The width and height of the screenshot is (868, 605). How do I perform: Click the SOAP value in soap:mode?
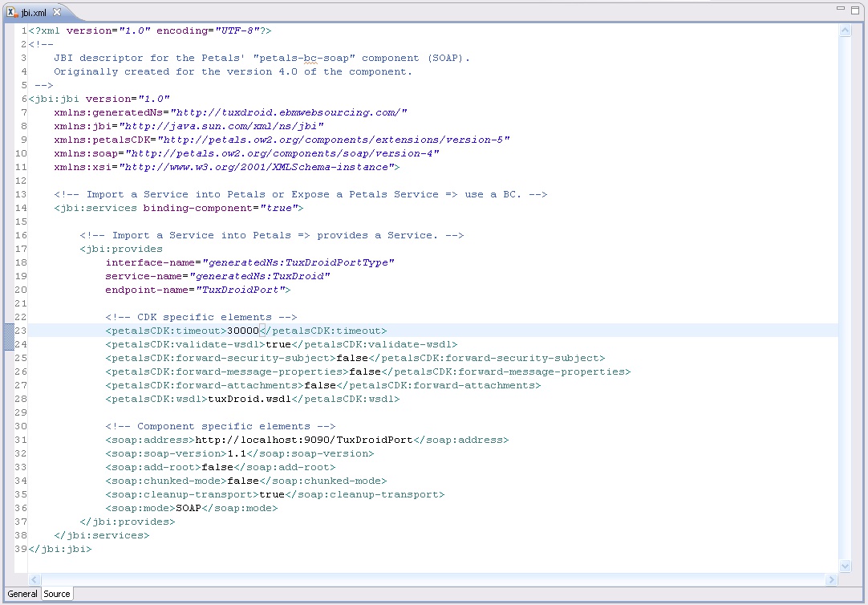tap(189, 508)
